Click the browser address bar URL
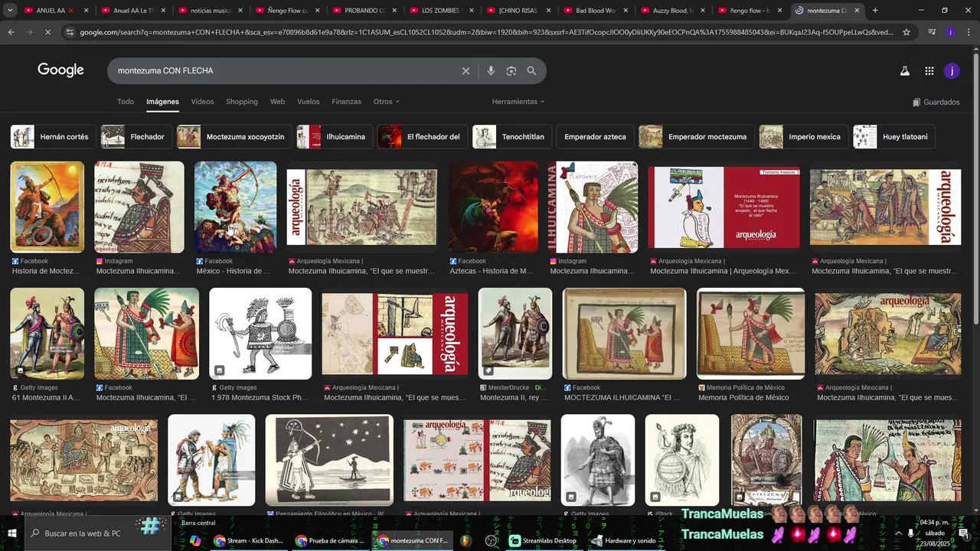 (486, 32)
